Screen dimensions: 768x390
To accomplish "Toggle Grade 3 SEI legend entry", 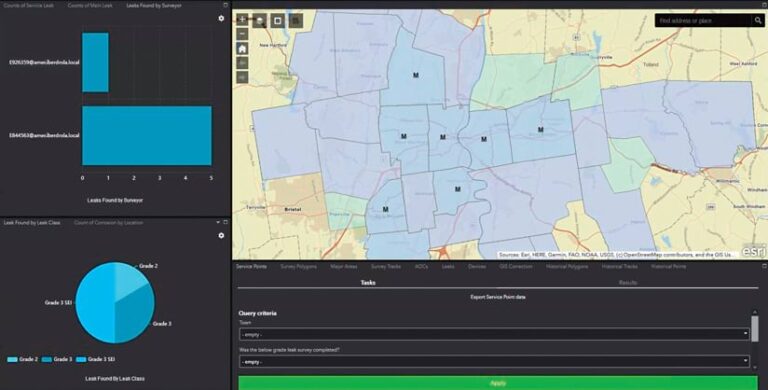I will point(96,360).
